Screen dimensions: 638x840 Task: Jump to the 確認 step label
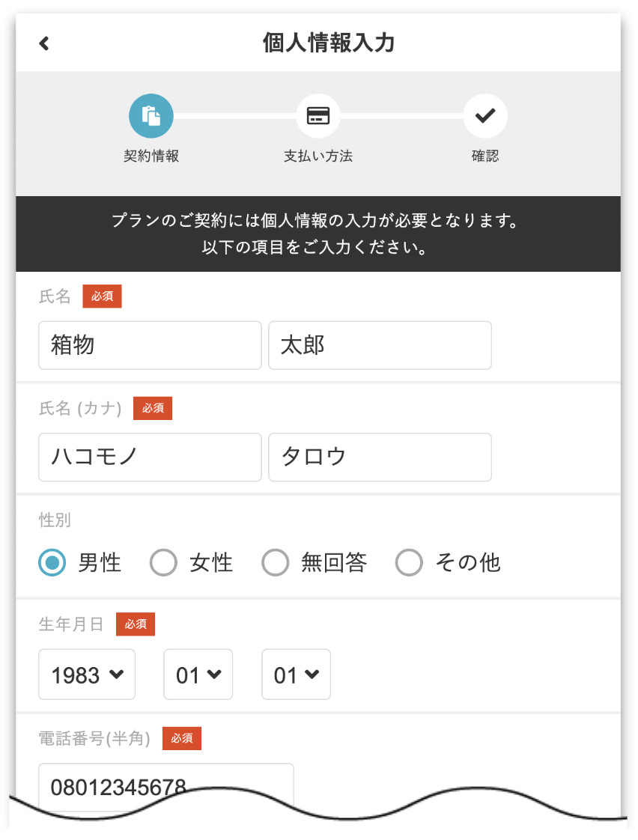pyautogui.click(x=485, y=156)
